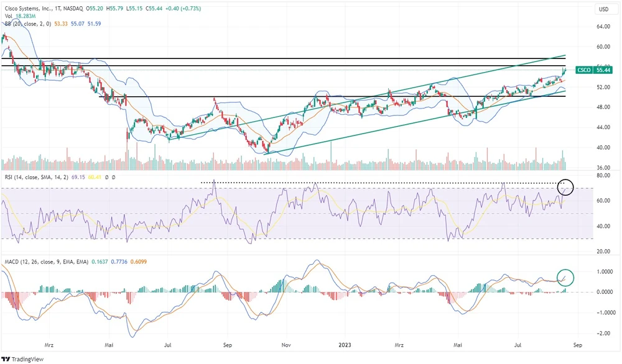
Task: Click the black circle annotation on RSI
Action: tap(566, 185)
